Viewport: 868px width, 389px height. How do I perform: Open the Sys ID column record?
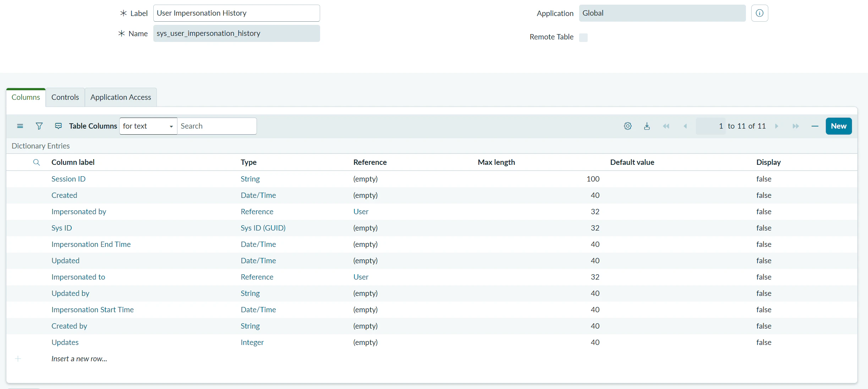click(62, 228)
